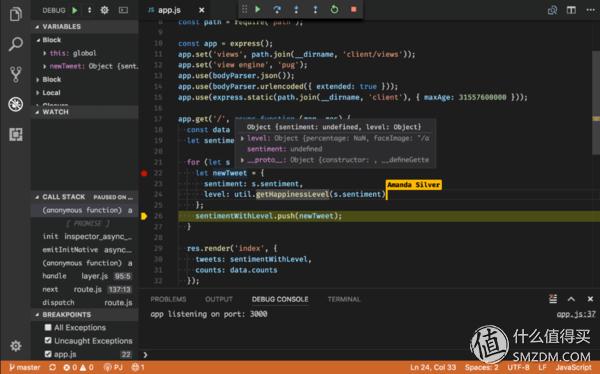Screen dimensions: 600x374
Task: Open launch.json via the debug gear icon
Action: pyautogui.click(x=104, y=10)
